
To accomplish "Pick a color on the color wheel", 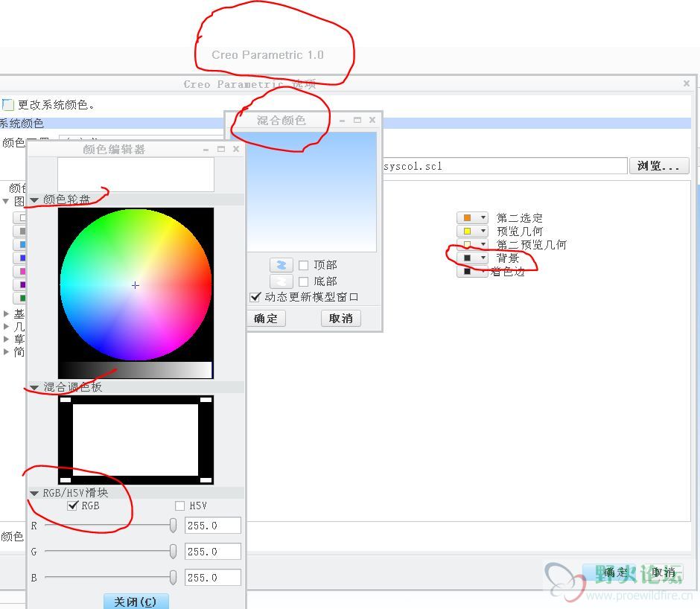I will [136, 285].
